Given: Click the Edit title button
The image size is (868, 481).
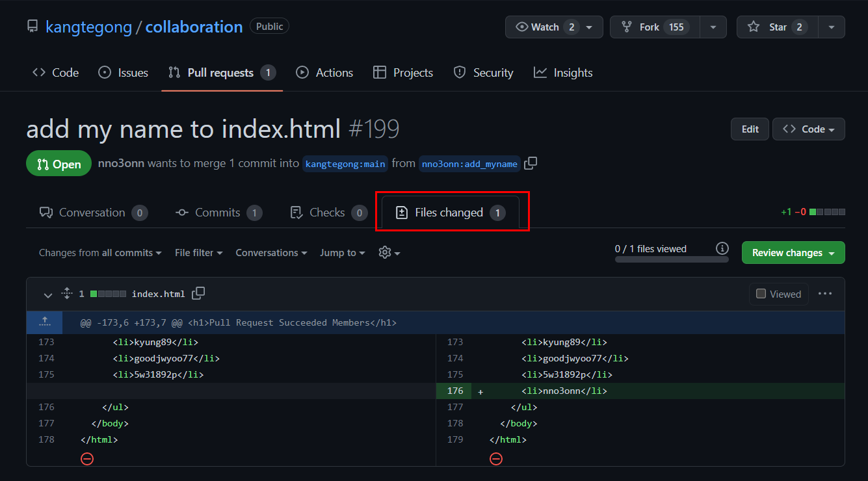Looking at the screenshot, I should point(750,129).
